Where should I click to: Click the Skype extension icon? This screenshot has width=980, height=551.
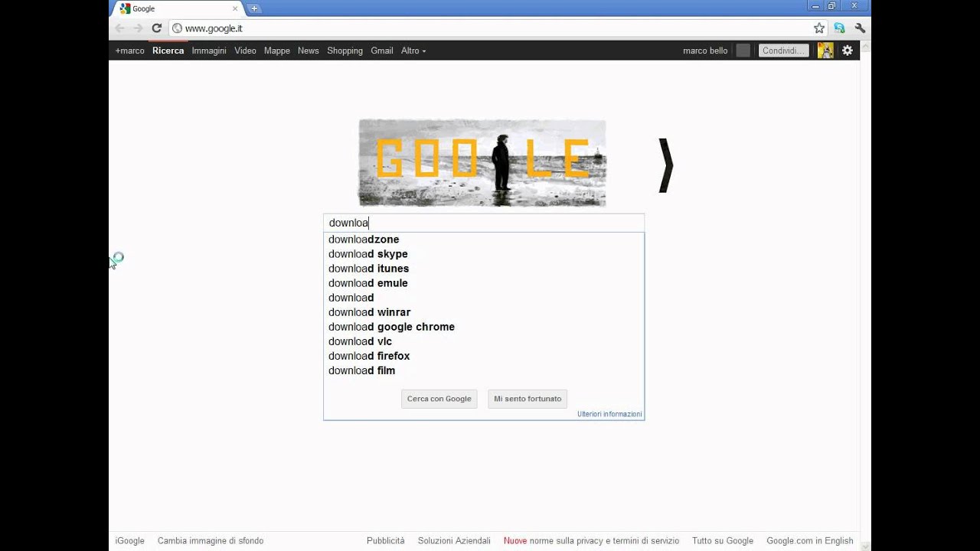point(840,28)
